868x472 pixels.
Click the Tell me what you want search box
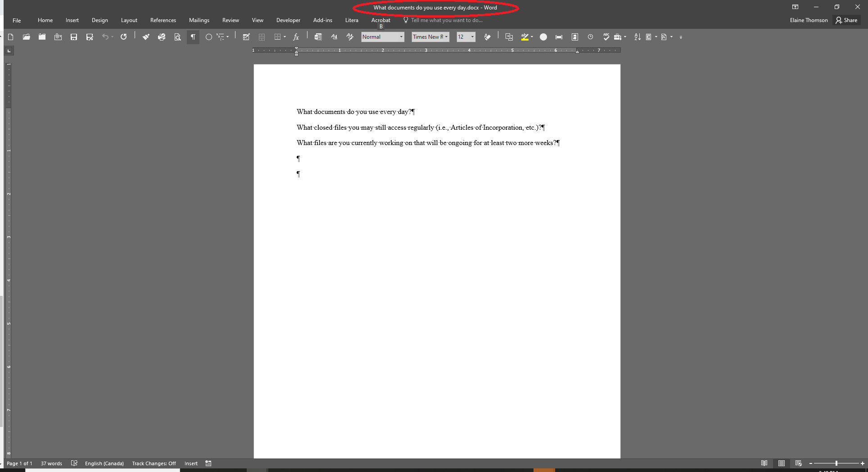click(446, 20)
